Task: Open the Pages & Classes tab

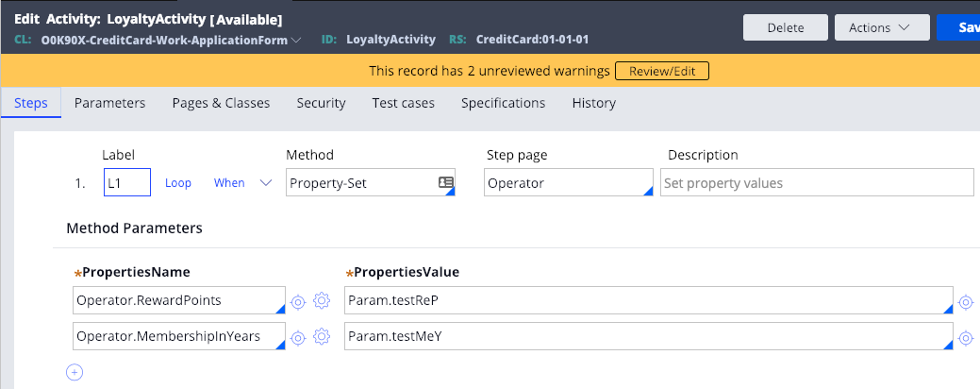Action: (x=222, y=103)
